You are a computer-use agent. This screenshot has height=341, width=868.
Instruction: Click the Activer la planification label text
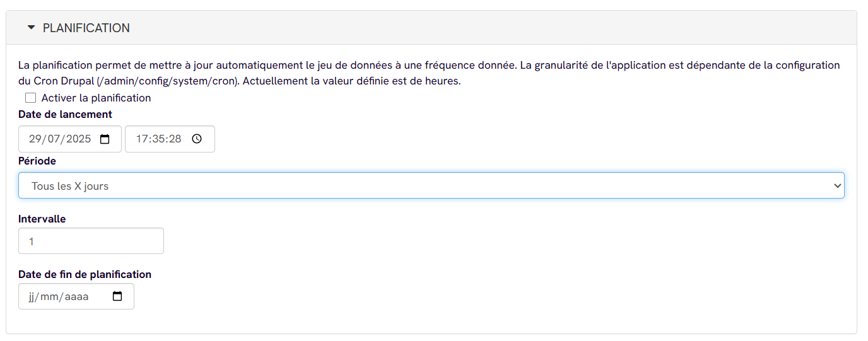tap(97, 98)
